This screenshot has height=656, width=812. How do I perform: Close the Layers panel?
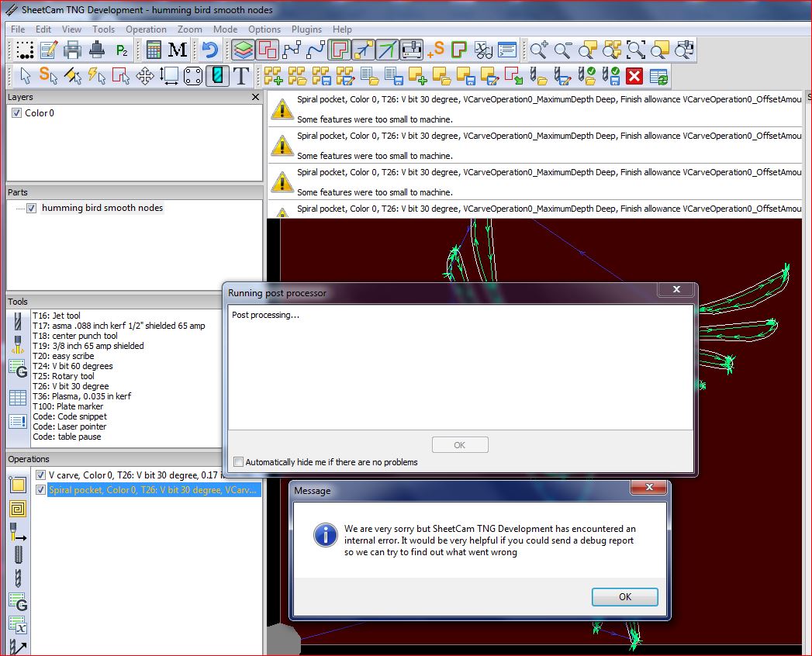coord(255,97)
